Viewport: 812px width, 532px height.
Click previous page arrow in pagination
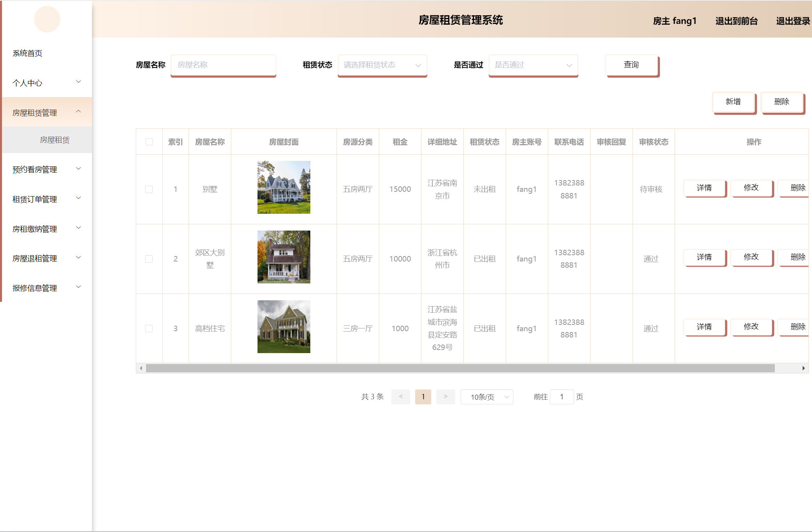[x=400, y=397]
